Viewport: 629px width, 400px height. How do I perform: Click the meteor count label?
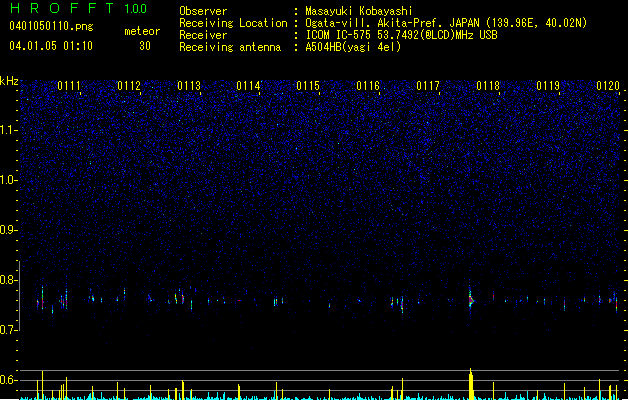[142, 31]
